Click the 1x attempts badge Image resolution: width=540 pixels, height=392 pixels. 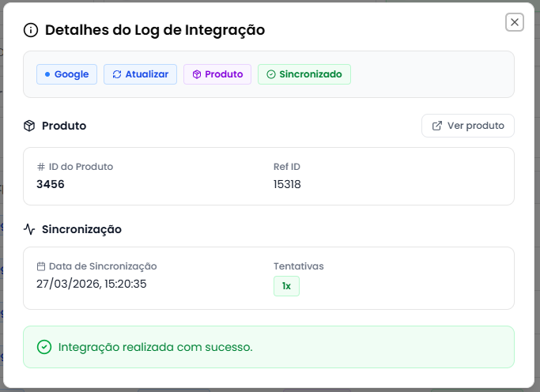(286, 285)
